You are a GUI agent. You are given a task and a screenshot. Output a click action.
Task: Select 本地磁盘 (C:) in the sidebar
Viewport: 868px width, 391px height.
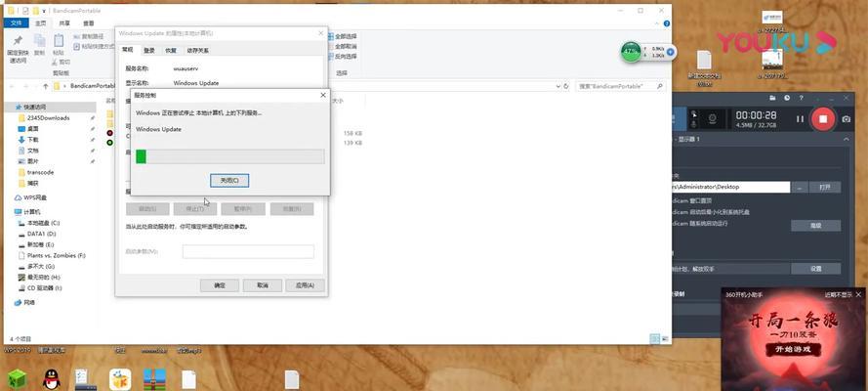pos(43,223)
